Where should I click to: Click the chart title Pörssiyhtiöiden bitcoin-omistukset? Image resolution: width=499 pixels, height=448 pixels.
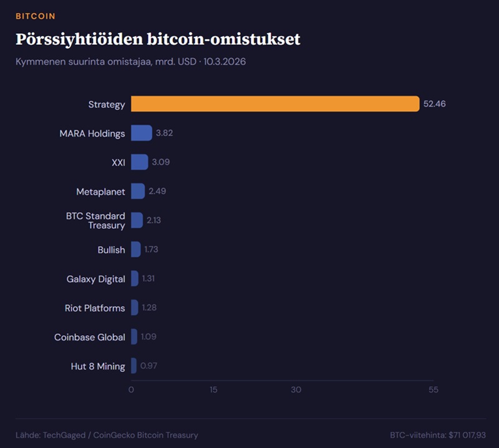[x=158, y=39]
